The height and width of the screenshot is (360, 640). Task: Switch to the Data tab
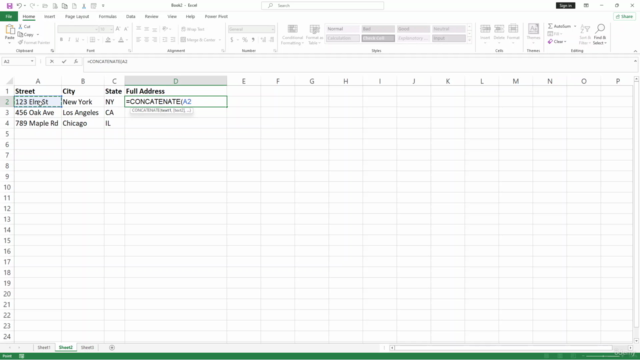[x=131, y=17]
